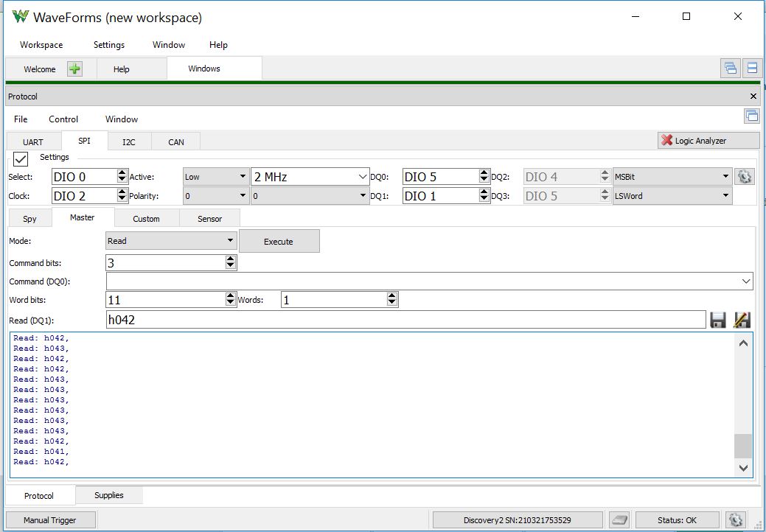This screenshot has width=766, height=532.
Task: Click the tile windows icon in tab bar
Action: [x=752, y=68]
